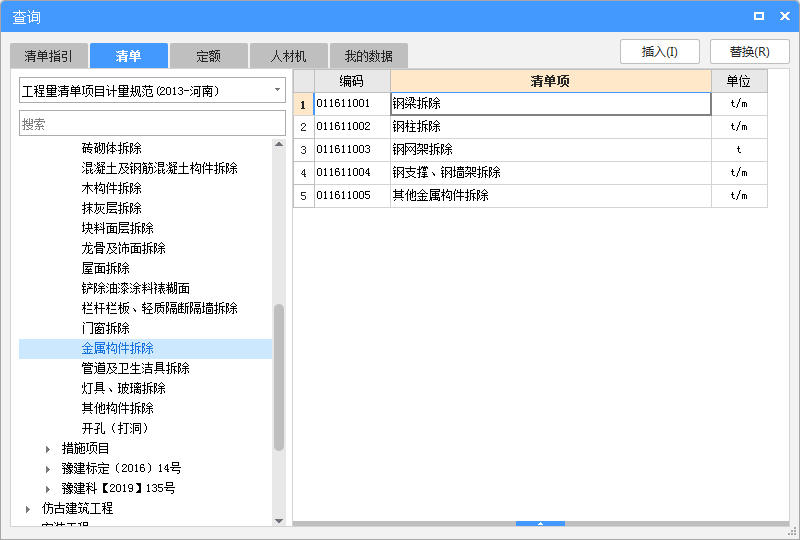
Task: Close the 查询 dialog
Action: click(785, 16)
